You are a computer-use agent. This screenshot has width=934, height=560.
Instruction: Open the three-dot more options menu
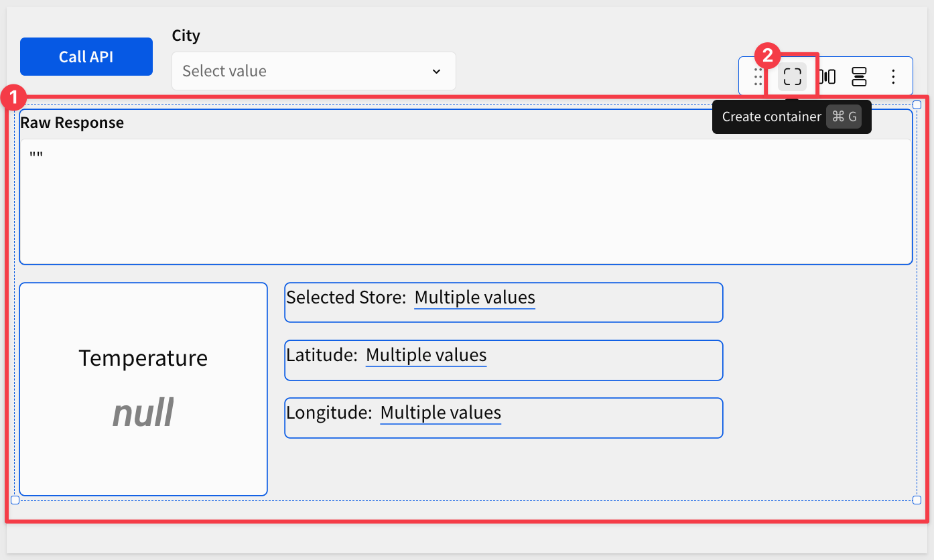(892, 76)
